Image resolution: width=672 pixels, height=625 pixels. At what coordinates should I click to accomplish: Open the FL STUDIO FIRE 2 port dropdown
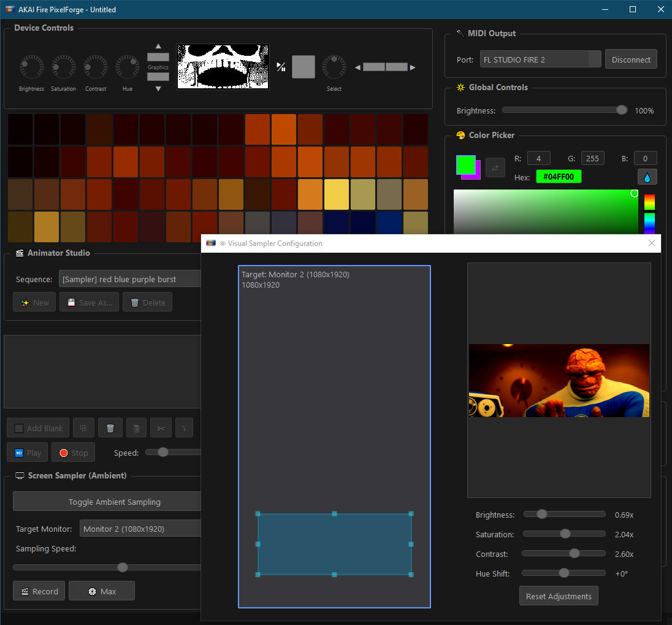pyautogui.click(x=540, y=59)
